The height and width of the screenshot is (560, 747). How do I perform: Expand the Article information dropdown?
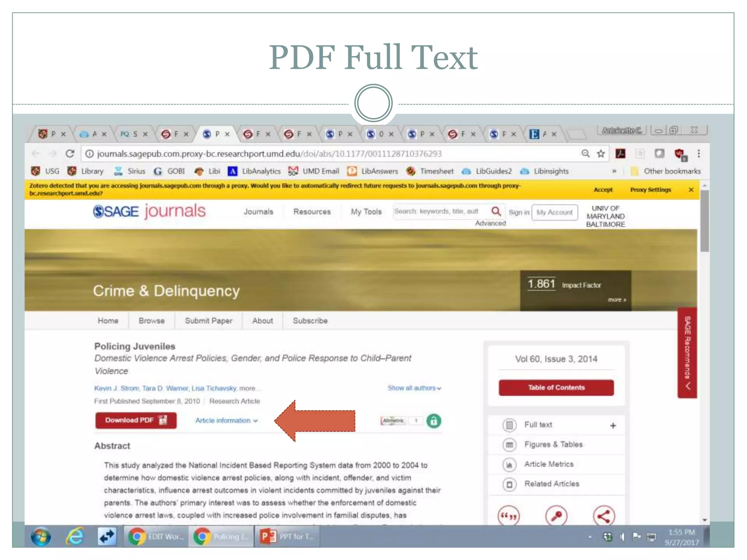[227, 420]
